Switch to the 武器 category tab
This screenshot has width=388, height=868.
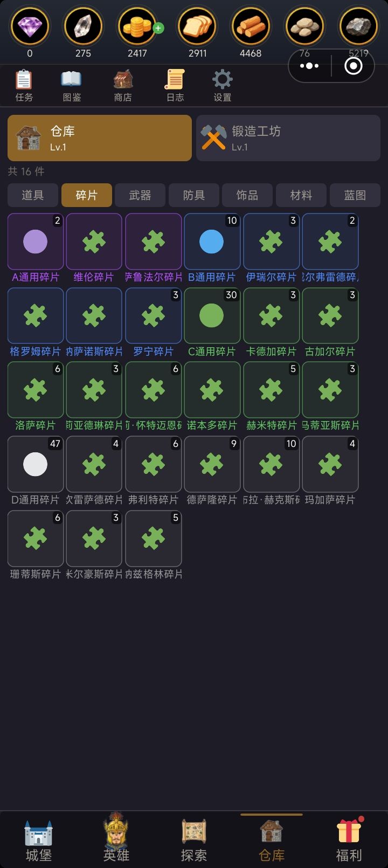tap(140, 195)
